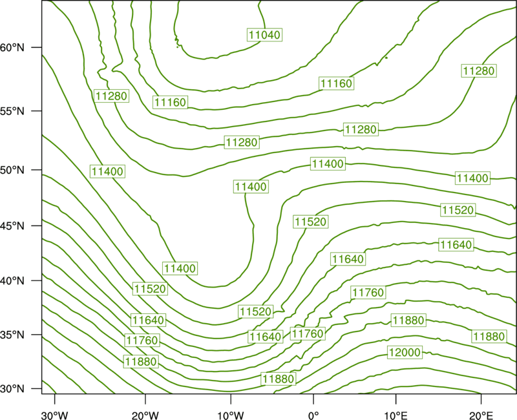Screen dimensions: 517x420
Task: Click the 0° longitude axis label
Action: click(313, 415)
